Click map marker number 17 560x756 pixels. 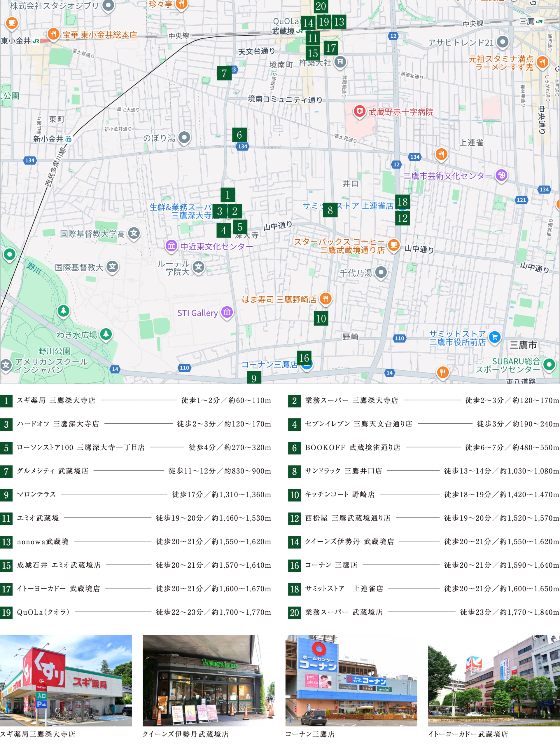[331, 48]
